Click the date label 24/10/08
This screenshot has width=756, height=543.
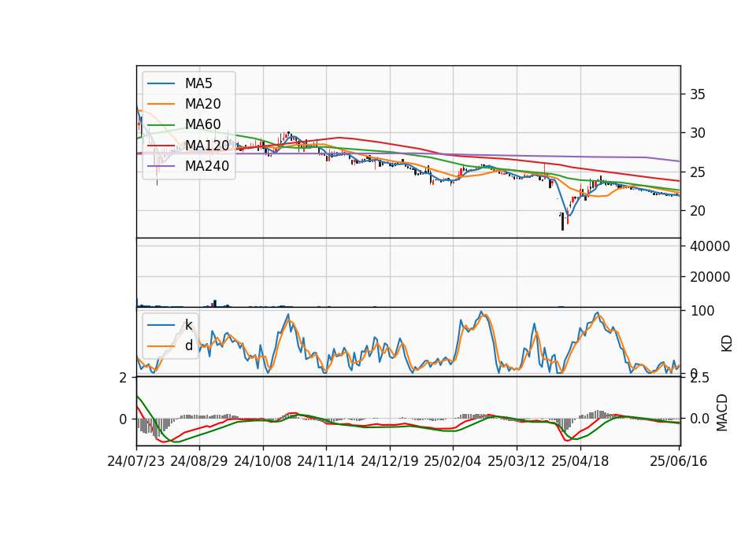[x=263, y=461]
